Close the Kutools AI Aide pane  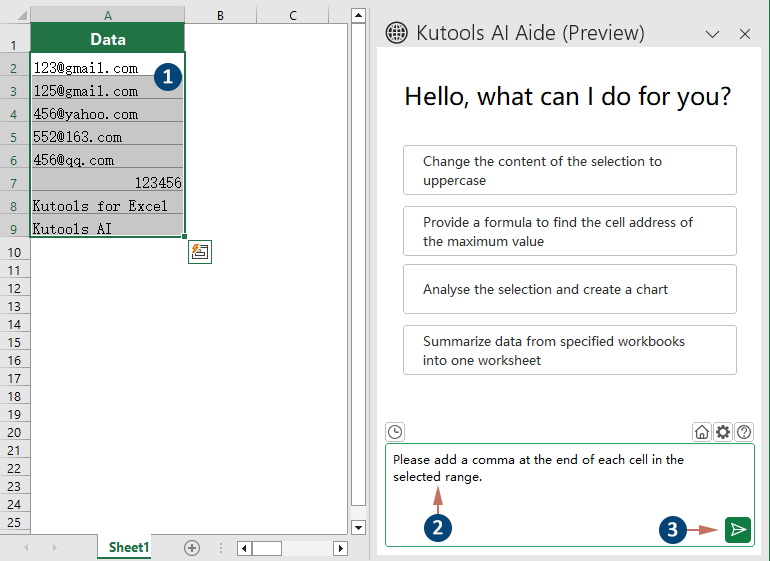coord(745,34)
